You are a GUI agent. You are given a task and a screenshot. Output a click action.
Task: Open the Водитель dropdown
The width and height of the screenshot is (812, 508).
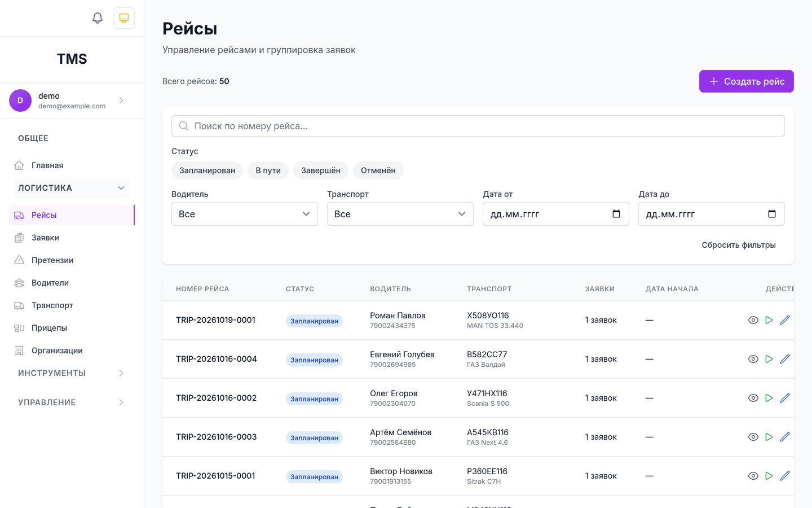click(245, 214)
